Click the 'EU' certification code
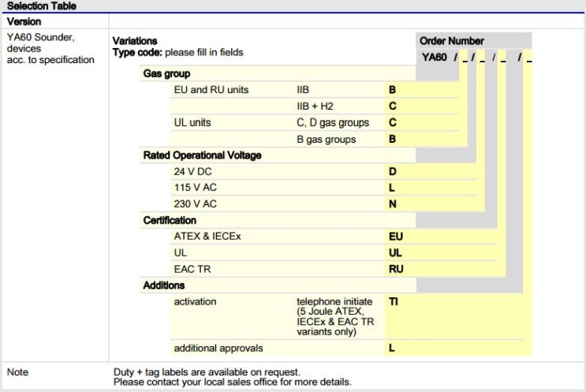Viewport: 586px width, 392px height. coord(396,237)
